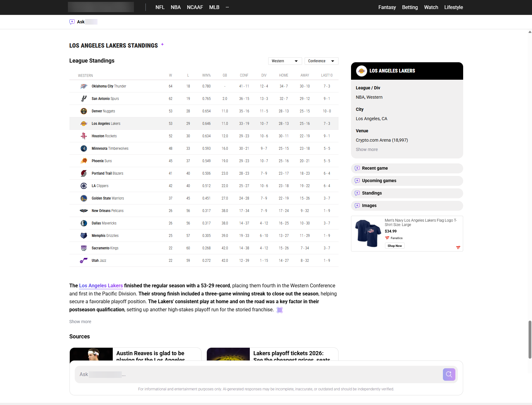Open the Utah Jazz team link

[x=99, y=261]
